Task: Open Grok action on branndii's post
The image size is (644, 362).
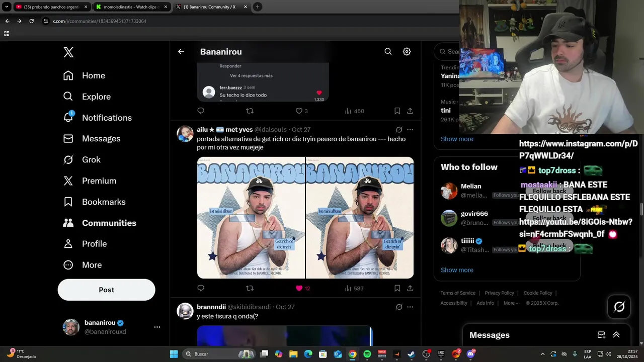Action: pos(399,307)
